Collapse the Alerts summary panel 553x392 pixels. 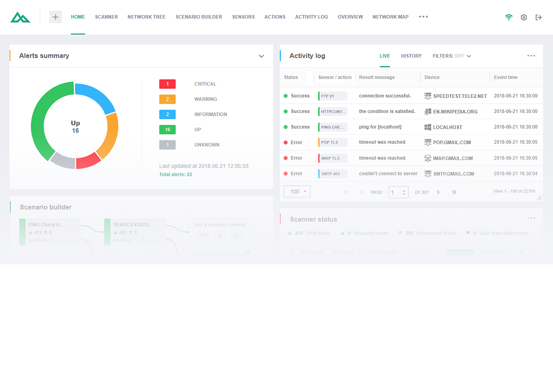(x=261, y=56)
